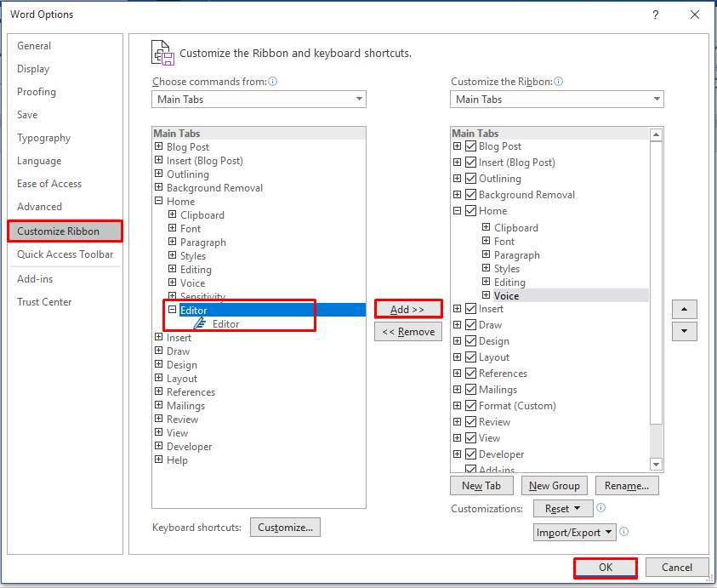Click the New Tab button
The image size is (717, 588).
point(481,486)
